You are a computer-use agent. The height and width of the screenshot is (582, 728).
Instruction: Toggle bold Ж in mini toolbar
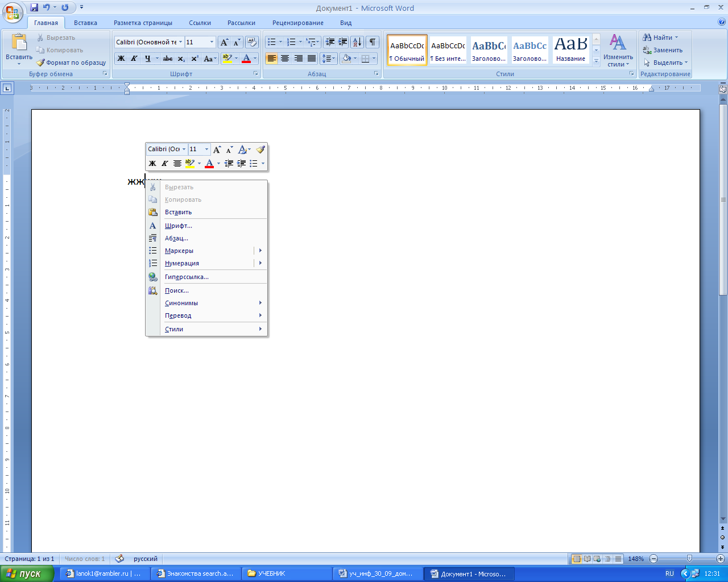[152, 164]
